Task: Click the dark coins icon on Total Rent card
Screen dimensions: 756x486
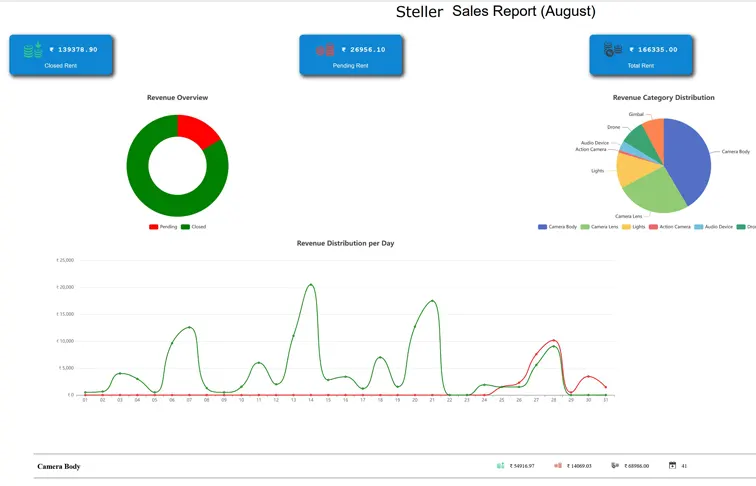Action: coord(613,49)
